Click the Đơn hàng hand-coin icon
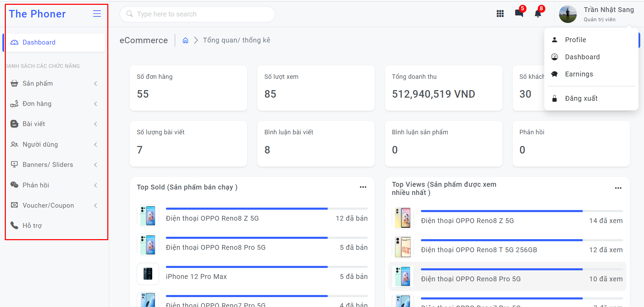This screenshot has width=644, height=307. tap(14, 104)
